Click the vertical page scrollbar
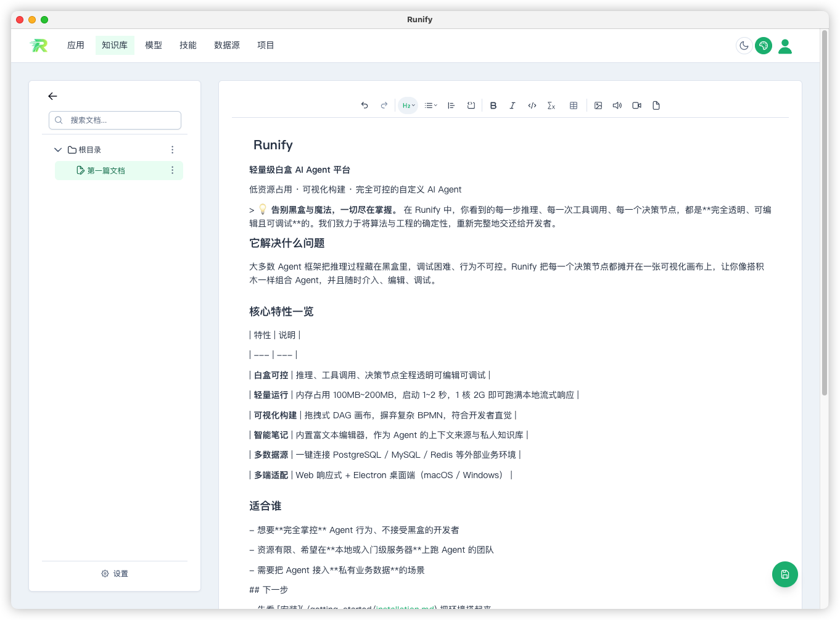Screen dimensions: 840x620 point(825,213)
